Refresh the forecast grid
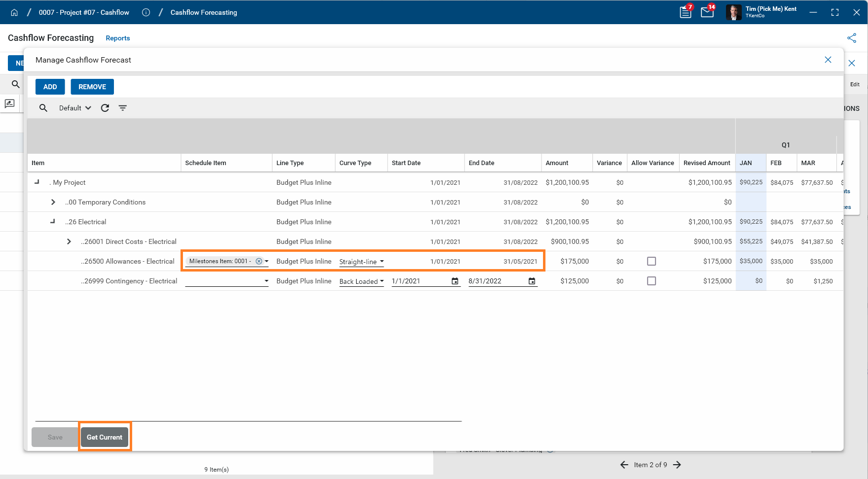 (105, 108)
